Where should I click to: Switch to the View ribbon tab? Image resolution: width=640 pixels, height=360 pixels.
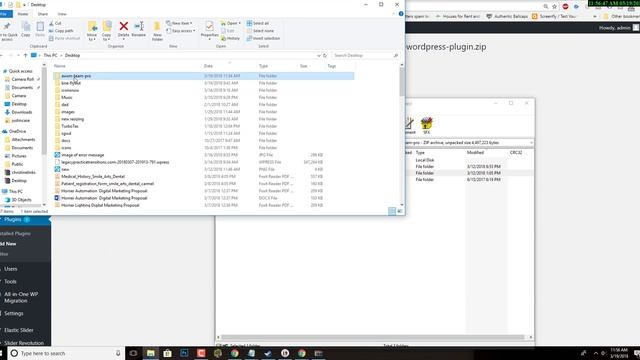62,14
